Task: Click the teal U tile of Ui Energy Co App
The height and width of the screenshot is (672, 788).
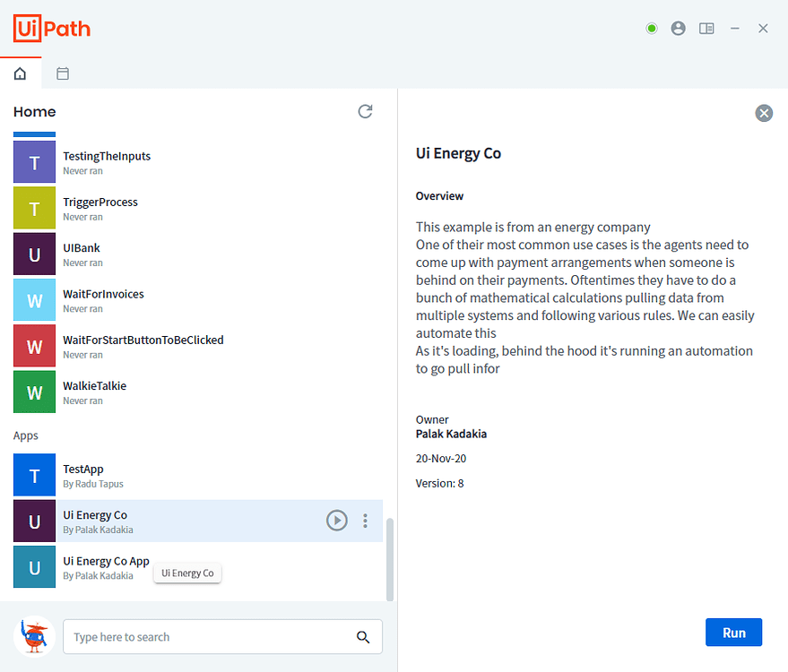Action: pos(34,567)
